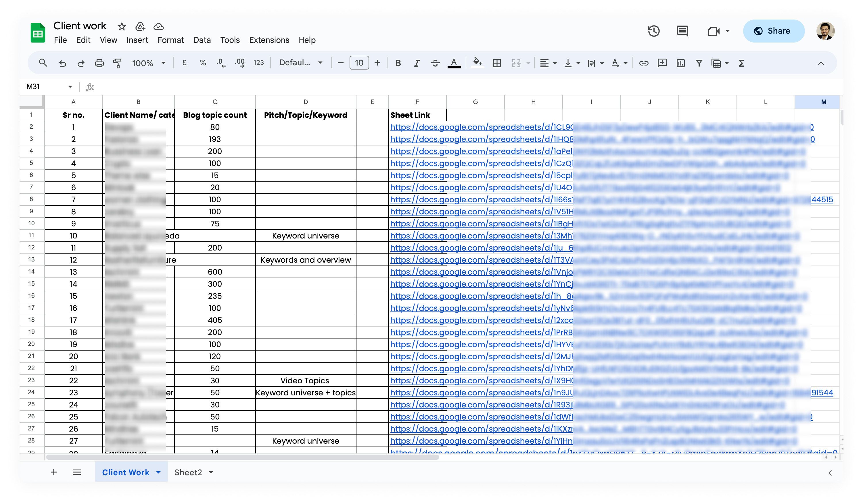Open the 100% zoom dropdown
The width and height of the screenshot is (863, 504).
click(x=149, y=63)
